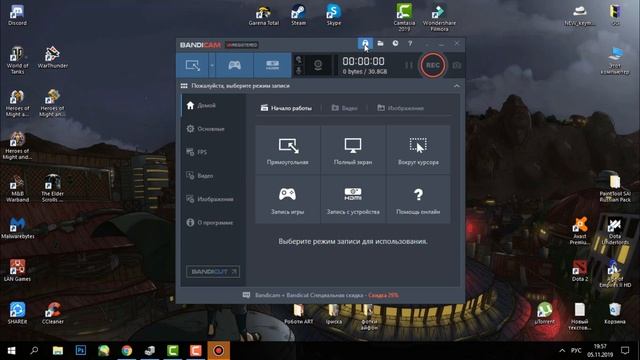Open the Домой sidebar section
The height and width of the screenshot is (360, 640).
point(213,106)
